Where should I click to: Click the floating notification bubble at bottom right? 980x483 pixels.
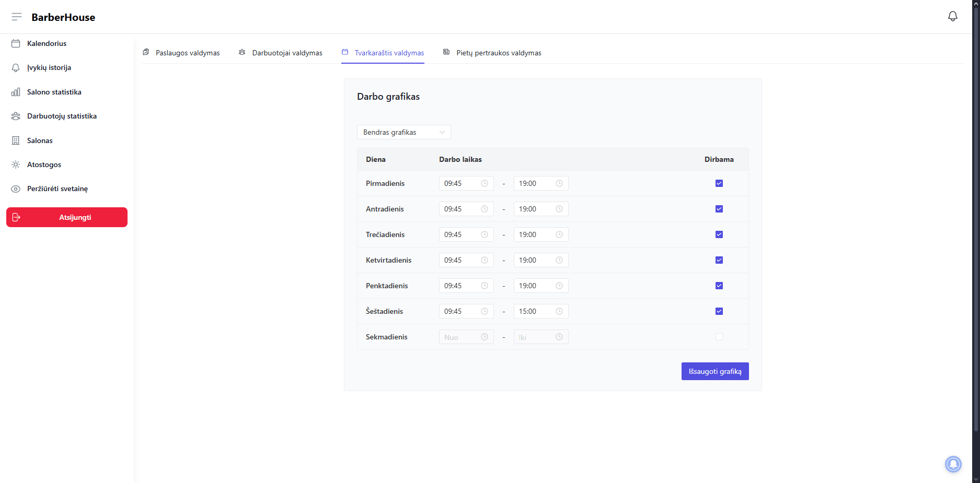953,464
